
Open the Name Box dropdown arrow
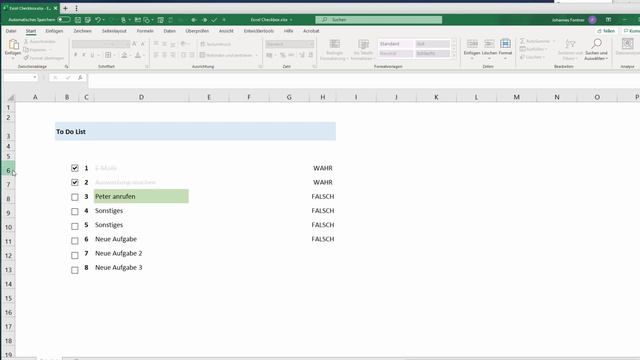click(x=35, y=77)
